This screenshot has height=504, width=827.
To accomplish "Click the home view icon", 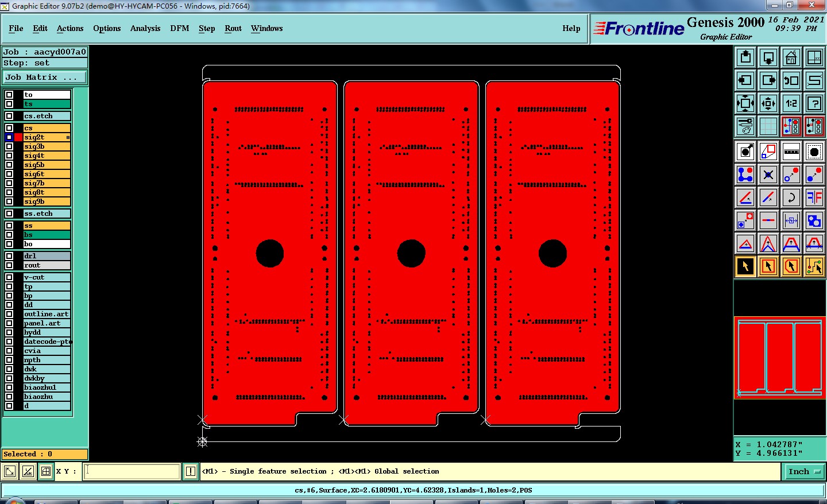I will click(x=791, y=57).
